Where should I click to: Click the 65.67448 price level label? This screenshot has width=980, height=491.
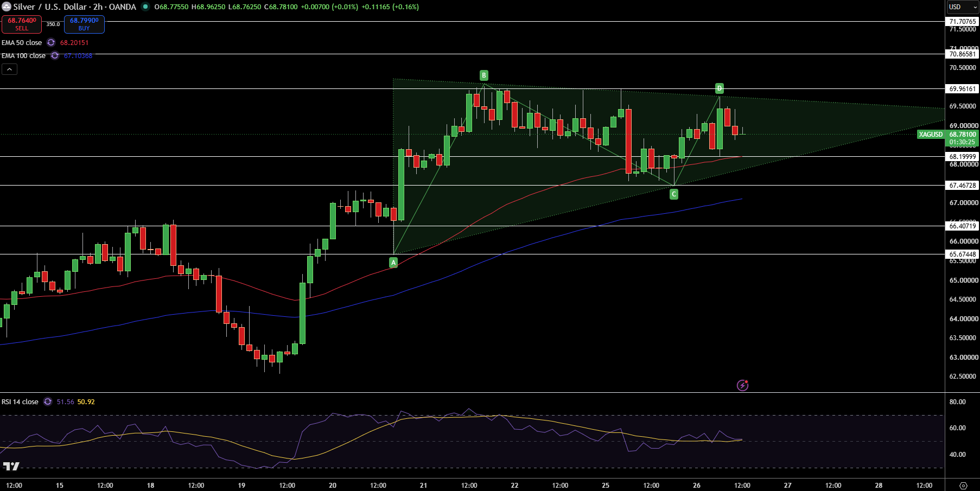962,254
